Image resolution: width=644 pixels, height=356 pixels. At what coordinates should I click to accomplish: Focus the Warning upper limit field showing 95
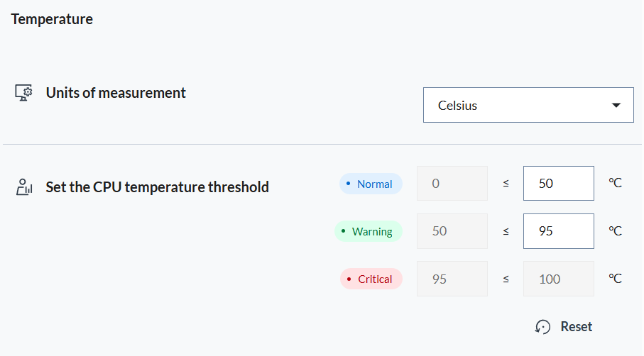click(559, 231)
